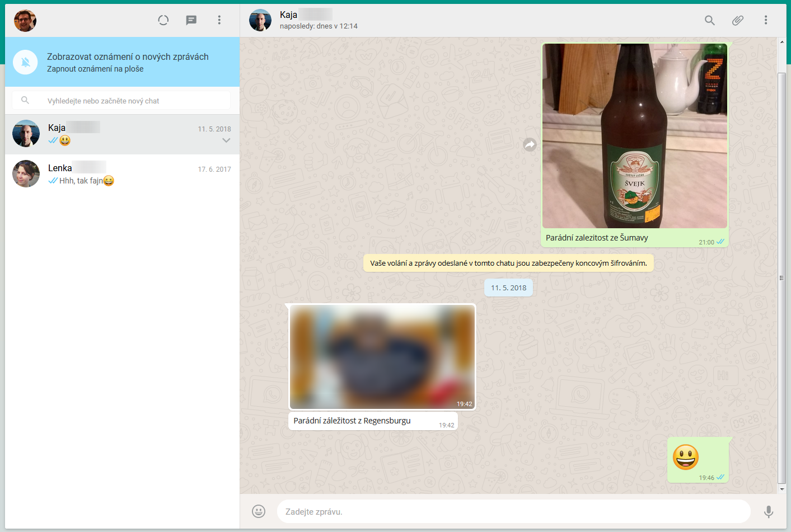Open conversation three-dot menu
This screenshot has width=791, height=532.
tap(766, 20)
